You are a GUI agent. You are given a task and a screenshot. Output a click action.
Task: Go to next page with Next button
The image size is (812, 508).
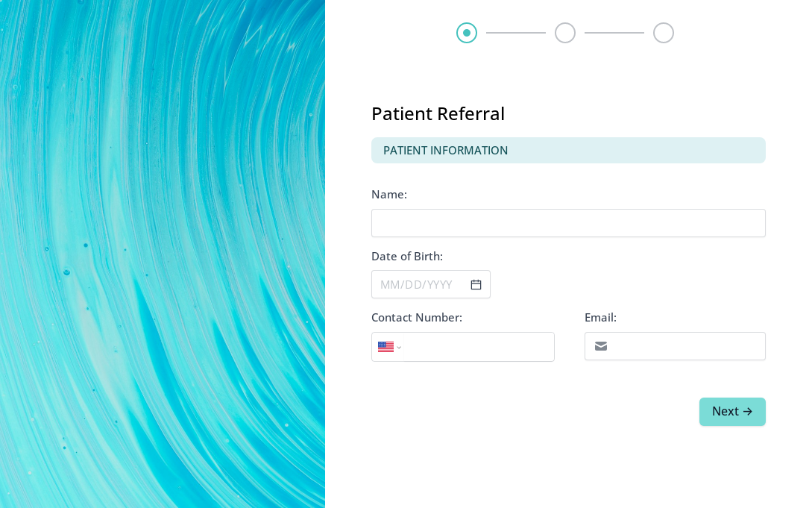point(732,412)
